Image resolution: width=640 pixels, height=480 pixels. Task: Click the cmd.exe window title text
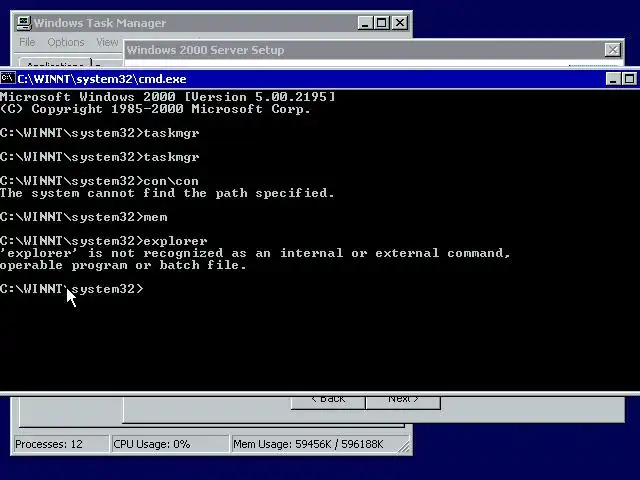tap(102, 79)
